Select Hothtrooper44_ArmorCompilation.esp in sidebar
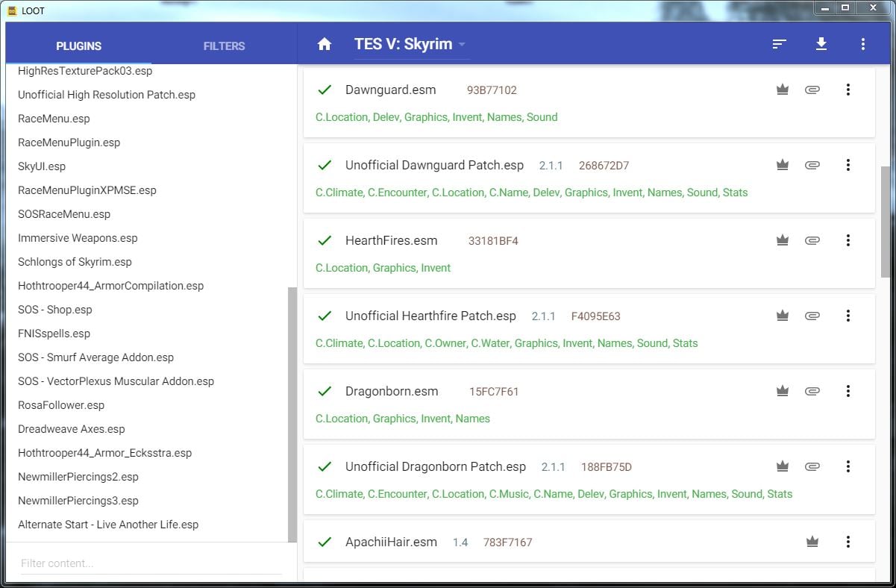 (x=110, y=286)
